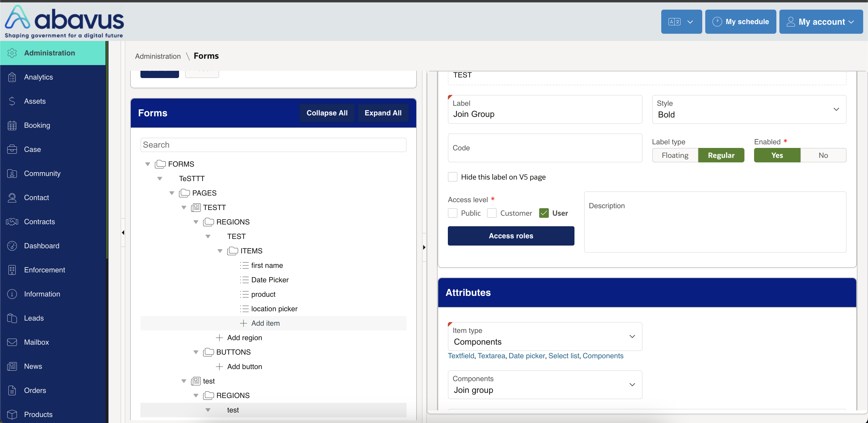This screenshot has height=423, width=868.
Task: Click the TESTT page icon in tree
Action: click(x=196, y=208)
